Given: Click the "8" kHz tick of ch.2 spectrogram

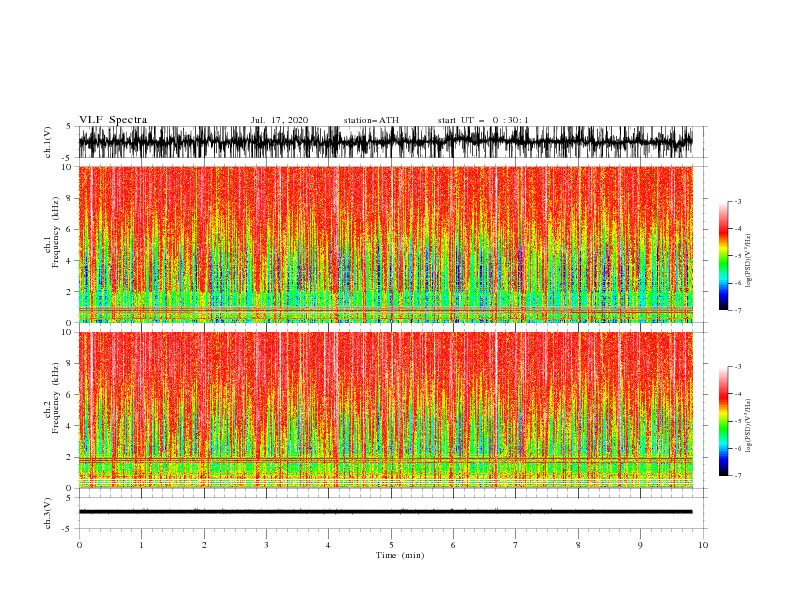Looking at the screenshot, I should 70,364.
